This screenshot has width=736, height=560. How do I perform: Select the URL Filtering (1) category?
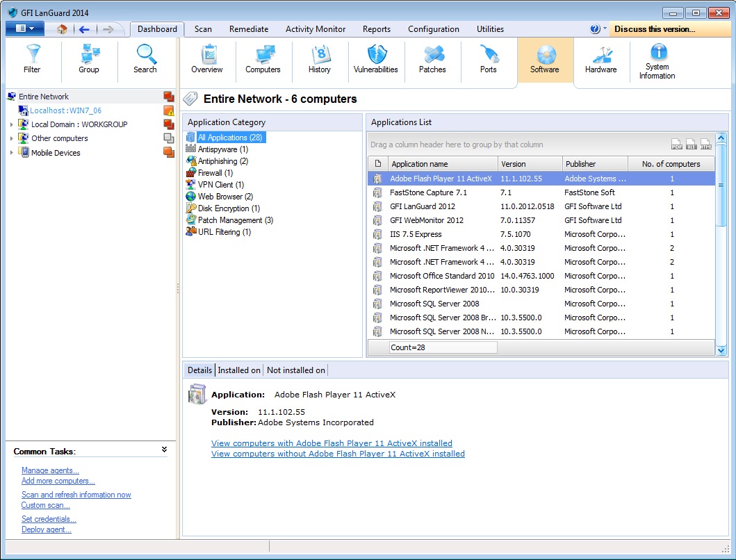(224, 232)
